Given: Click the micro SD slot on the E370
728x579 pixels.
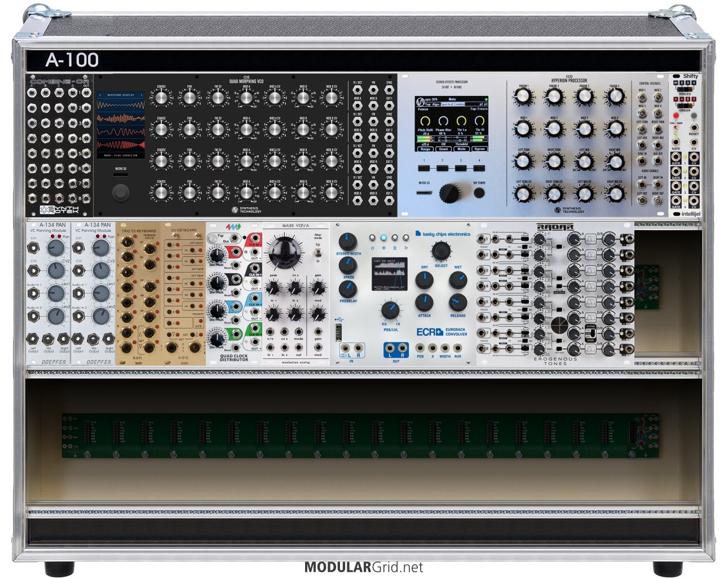Looking at the screenshot, I should (x=120, y=176).
